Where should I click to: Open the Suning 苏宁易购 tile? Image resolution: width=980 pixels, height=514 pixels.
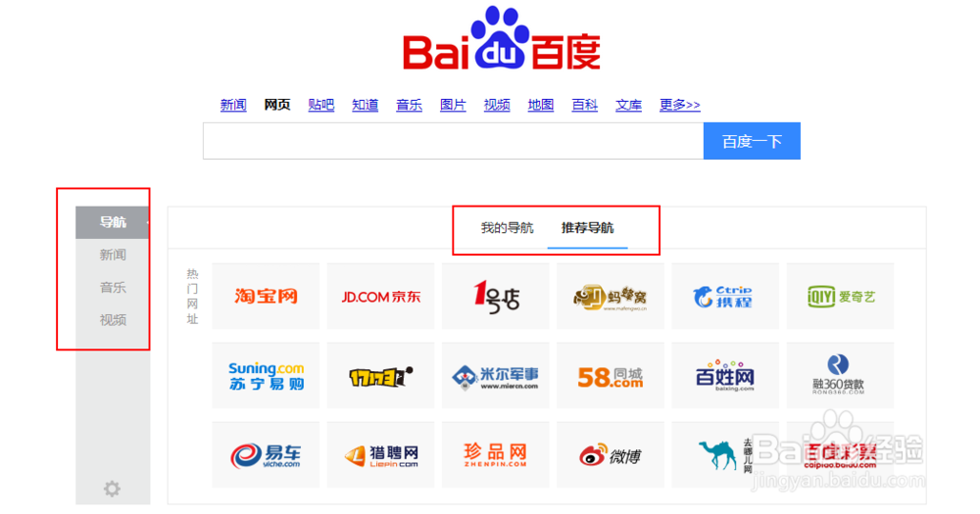tap(266, 375)
